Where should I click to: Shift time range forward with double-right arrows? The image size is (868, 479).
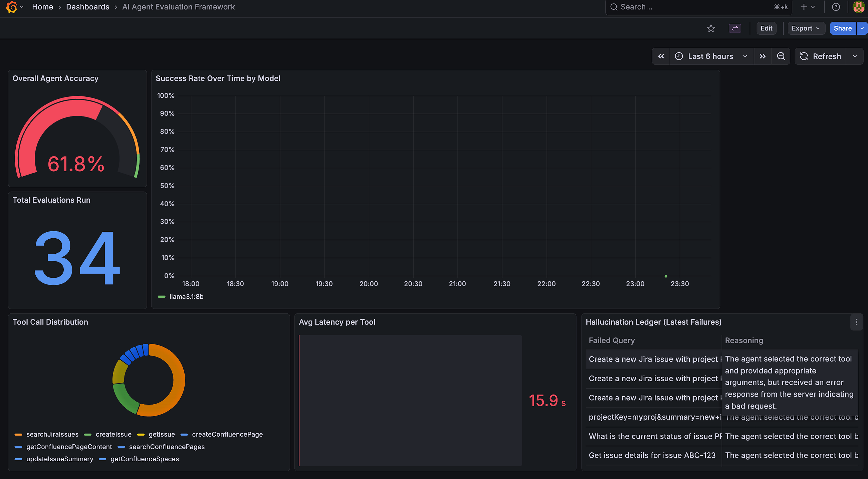763,56
